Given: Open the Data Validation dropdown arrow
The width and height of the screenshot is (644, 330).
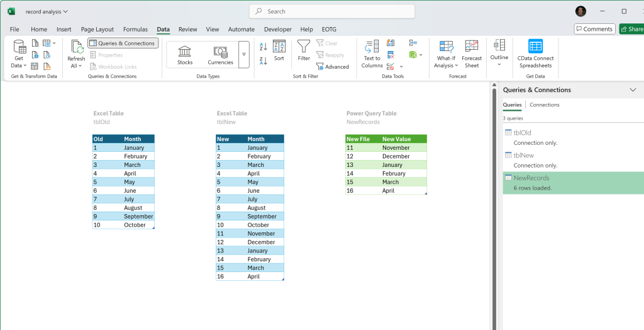Looking at the screenshot, I should point(401,67).
